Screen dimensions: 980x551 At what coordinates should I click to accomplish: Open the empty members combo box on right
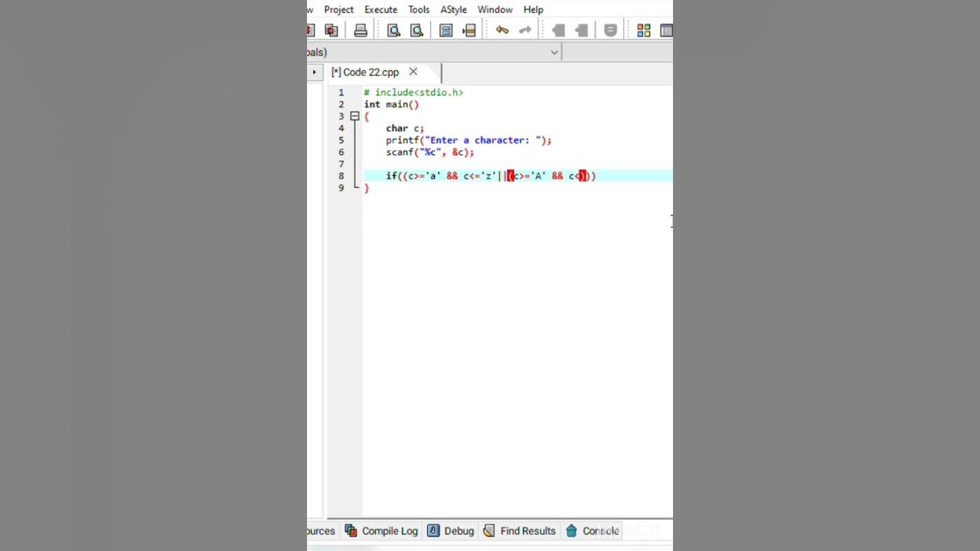pos(619,52)
